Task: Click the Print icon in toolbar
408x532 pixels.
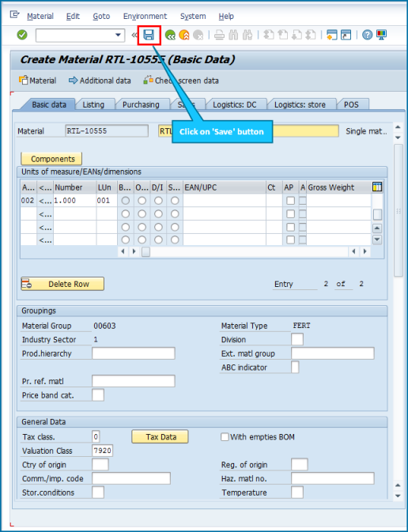Action: pos(219,35)
